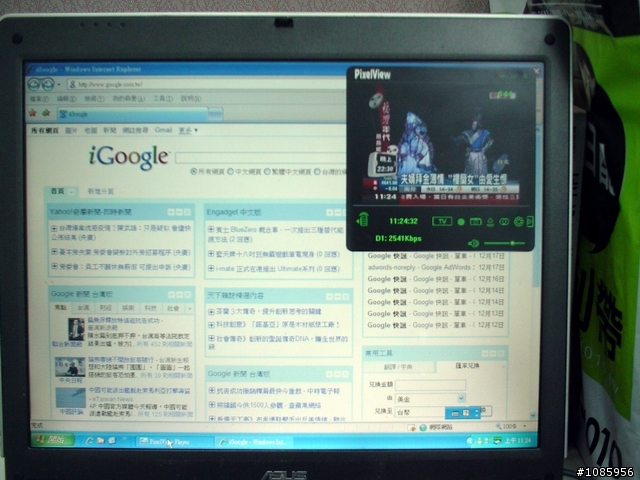Click the 圖片 link in Google top bar
This screenshot has height=480, width=640.
[71, 130]
